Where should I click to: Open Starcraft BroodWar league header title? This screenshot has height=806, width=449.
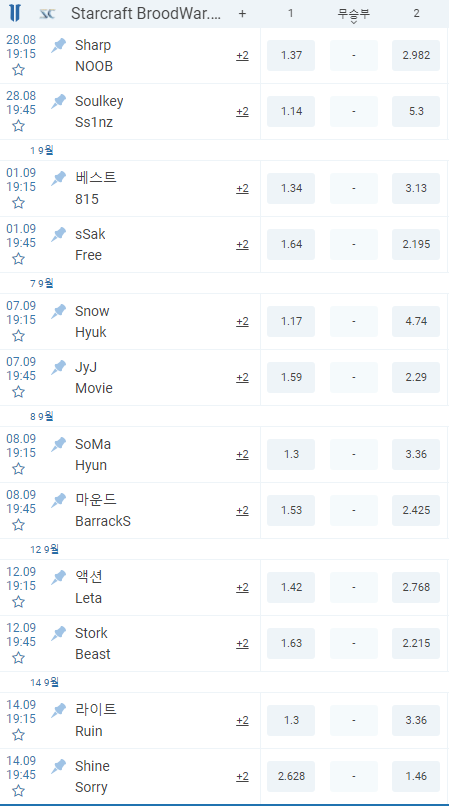146,14
